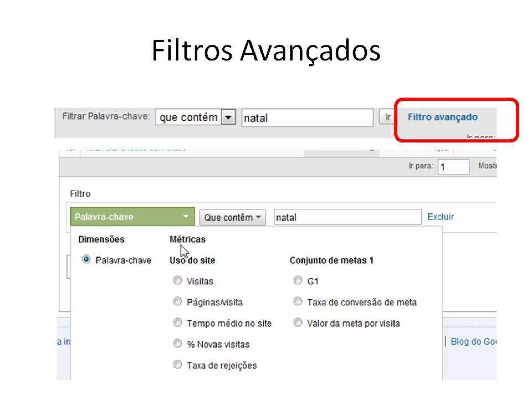Screen dimensions: 532x399
Task: Click the top keyword filter text field
Action: [307, 118]
